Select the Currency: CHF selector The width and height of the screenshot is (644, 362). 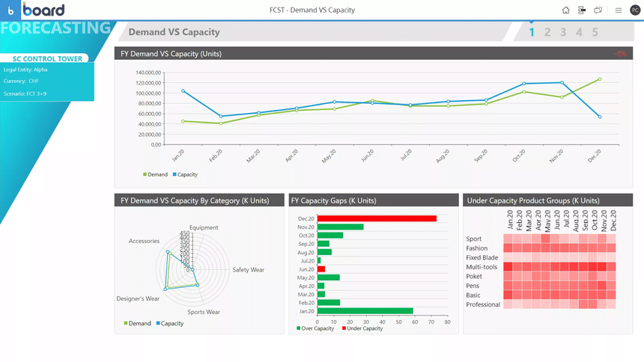click(21, 82)
